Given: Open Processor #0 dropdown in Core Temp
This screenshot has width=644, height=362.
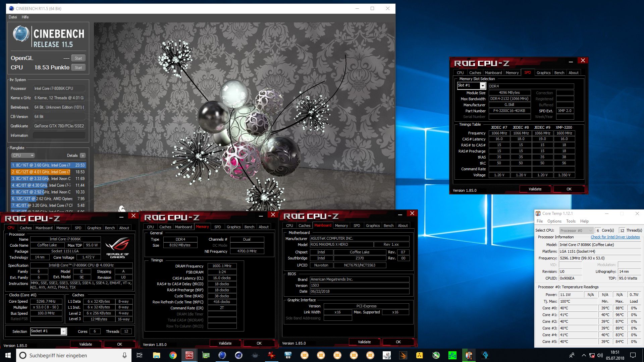Looking at the screenshot, I should coord(576,230).
